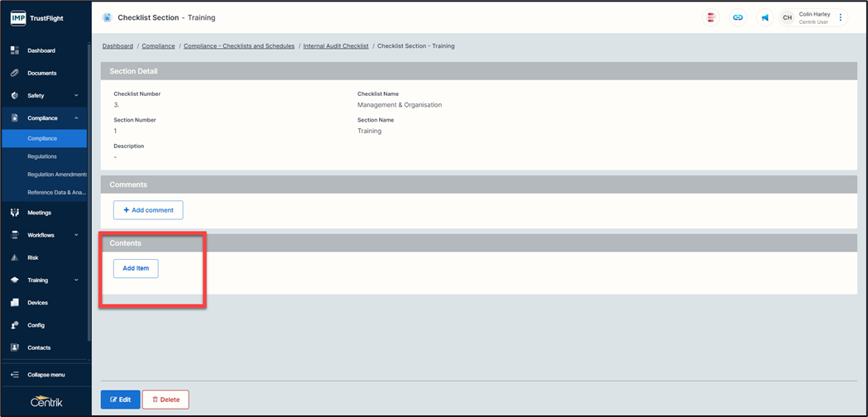
Task: Expand the Workflows menu chevron
Action: tap(76, 235)
